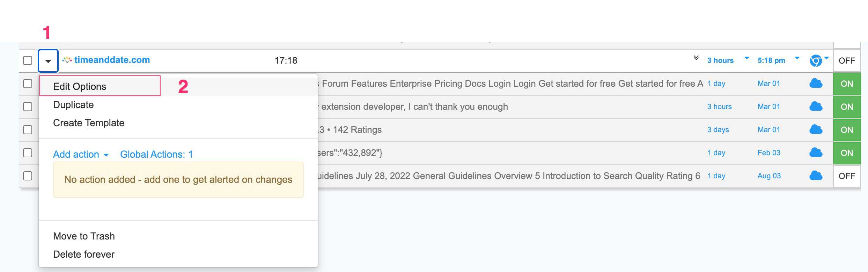Click cloud icon in the Forum Features row
The width and height of the screenshot is (868, 272).
(816, 84)
